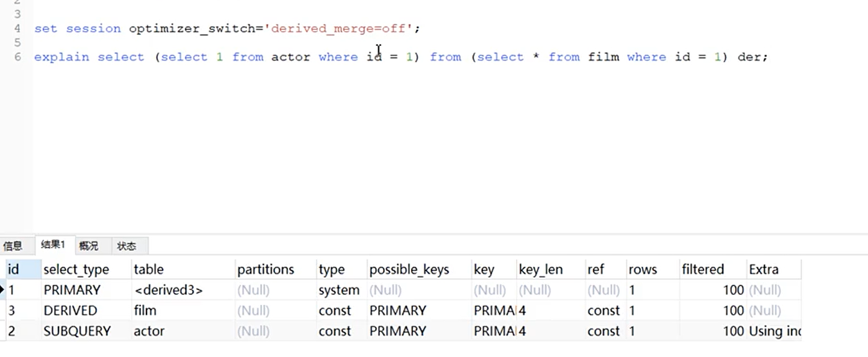Viewport: 868px width, 357px height.
Task: Open the 状态 tab
Action: click(x=127, y=246)
